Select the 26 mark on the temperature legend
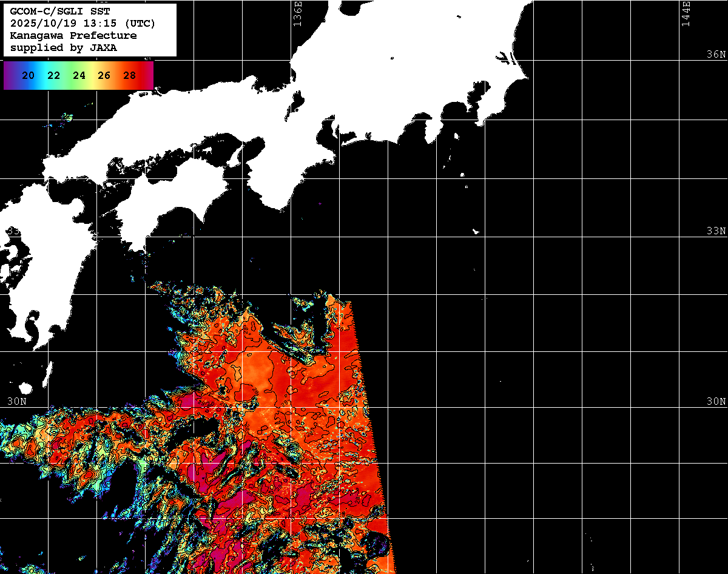The height and width of the screenshot is (574, 728). [104, 76]
